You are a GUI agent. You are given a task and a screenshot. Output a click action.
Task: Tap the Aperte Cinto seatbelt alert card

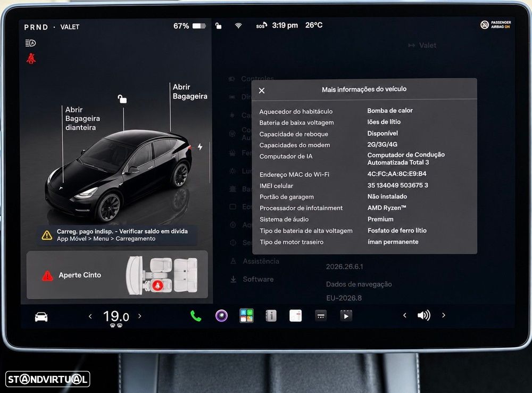pos(117,275)
